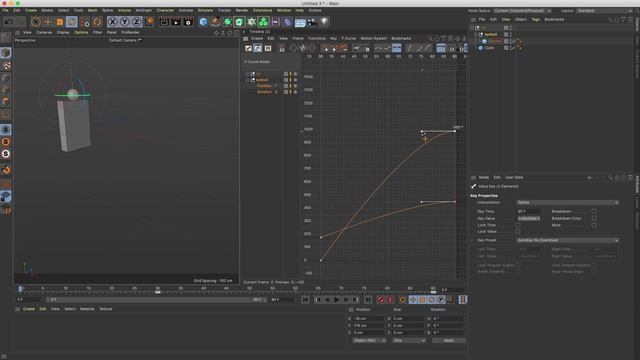Switch timeline to Motion mode
This screenshot has width=640, height=360.
coord(268,48)
